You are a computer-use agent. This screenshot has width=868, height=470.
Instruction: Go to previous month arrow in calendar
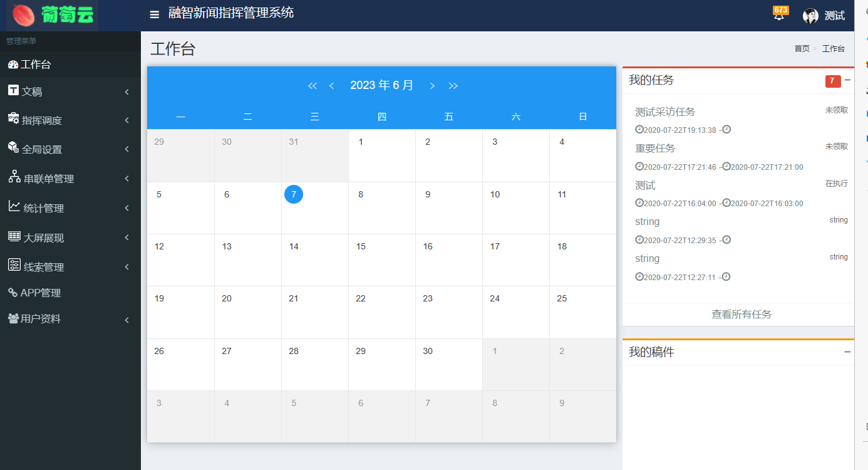[331, 86]
